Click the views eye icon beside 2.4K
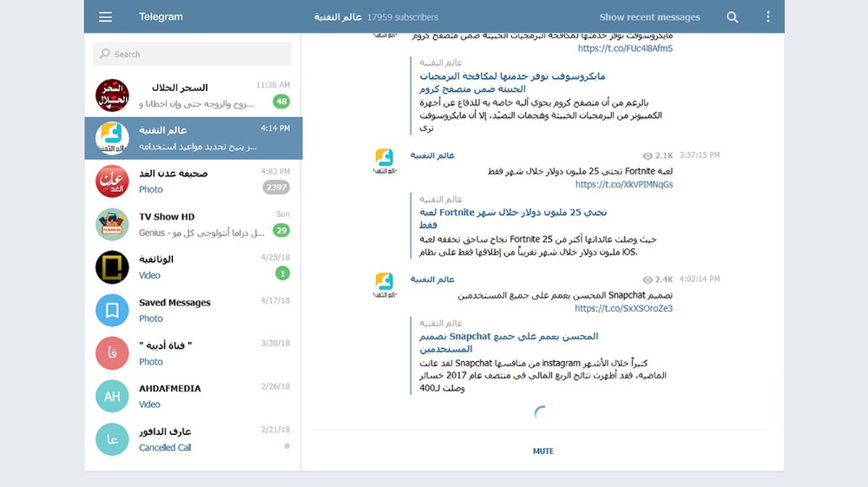Screen dimensions: 868x487 click(647, 279)
